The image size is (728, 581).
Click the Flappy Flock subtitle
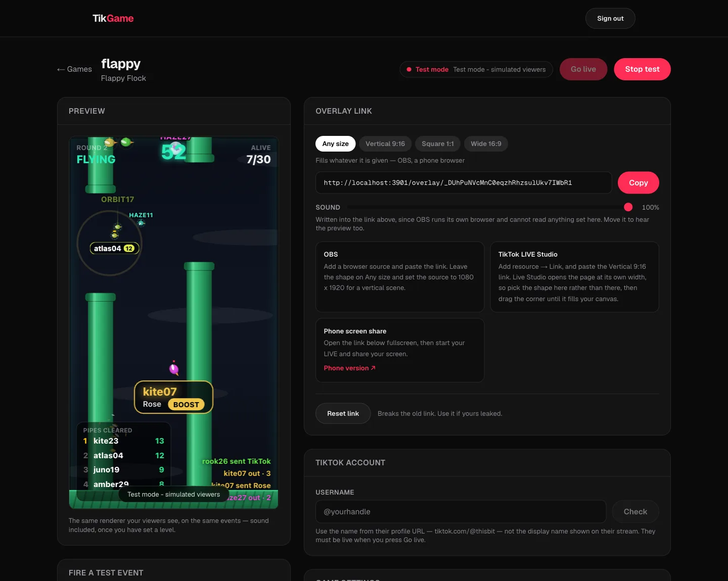[x=123, y=78]
